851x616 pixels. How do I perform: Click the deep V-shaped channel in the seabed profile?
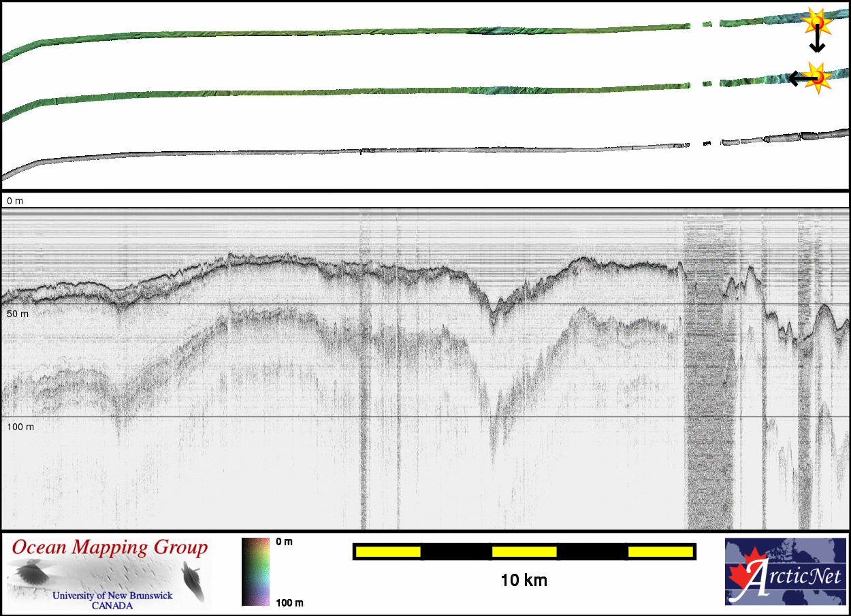[x=494, y=310]
